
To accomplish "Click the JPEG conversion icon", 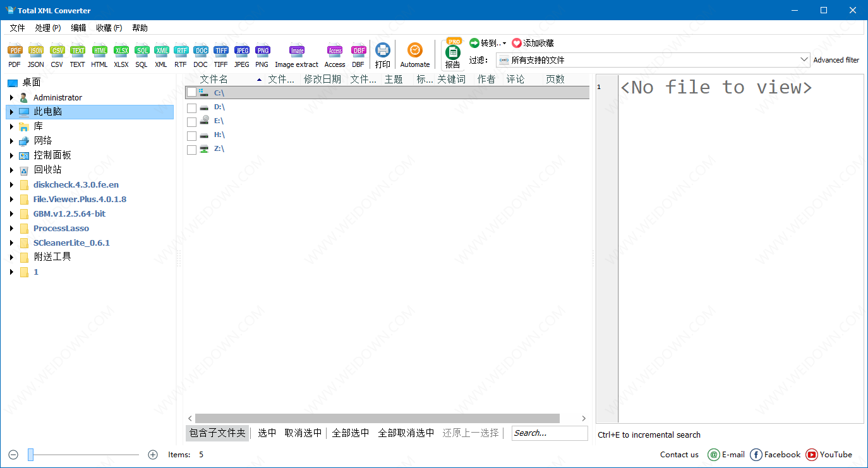I will 241,51.
